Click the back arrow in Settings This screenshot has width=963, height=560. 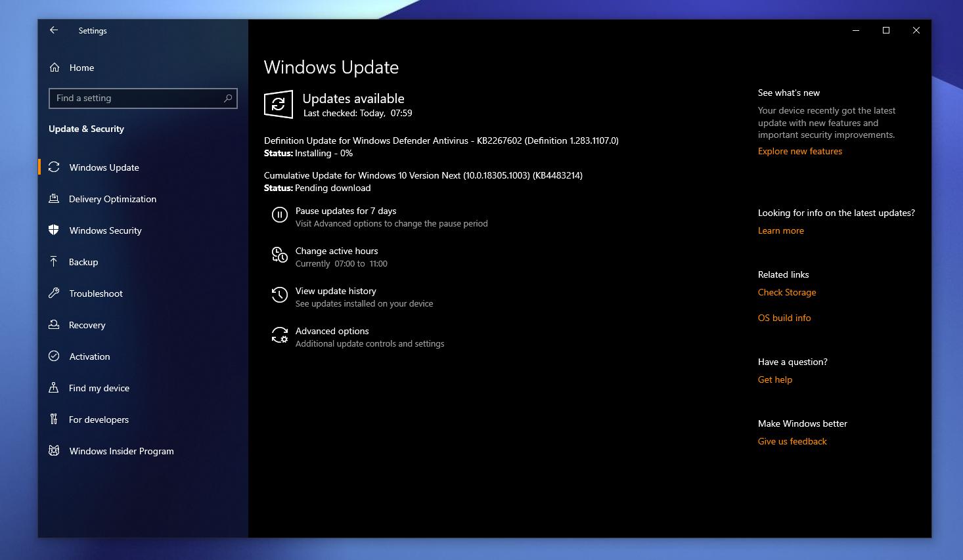pyautogui.click(x=54, y=30)
